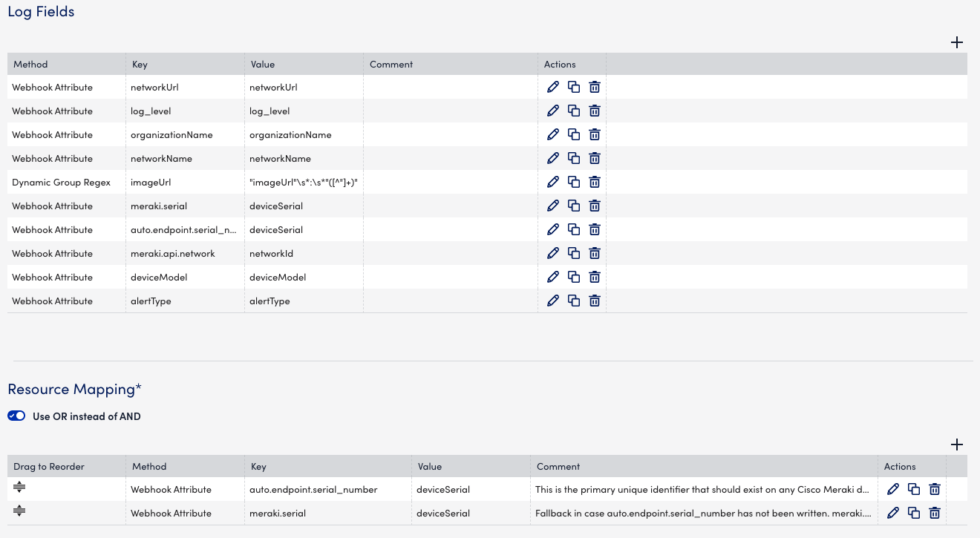The height and width of the screenshot is (538, 980).
Task: Duplicate the deviceModel log field
Action: 574,277
